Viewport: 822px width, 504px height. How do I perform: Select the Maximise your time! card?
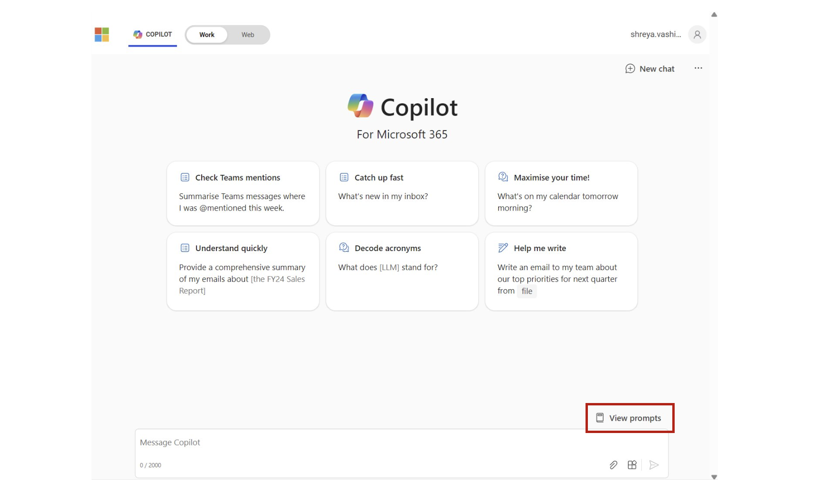[561, 193]
